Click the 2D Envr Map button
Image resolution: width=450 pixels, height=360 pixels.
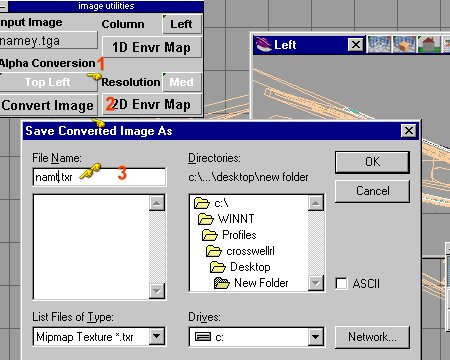coord(152,104)
